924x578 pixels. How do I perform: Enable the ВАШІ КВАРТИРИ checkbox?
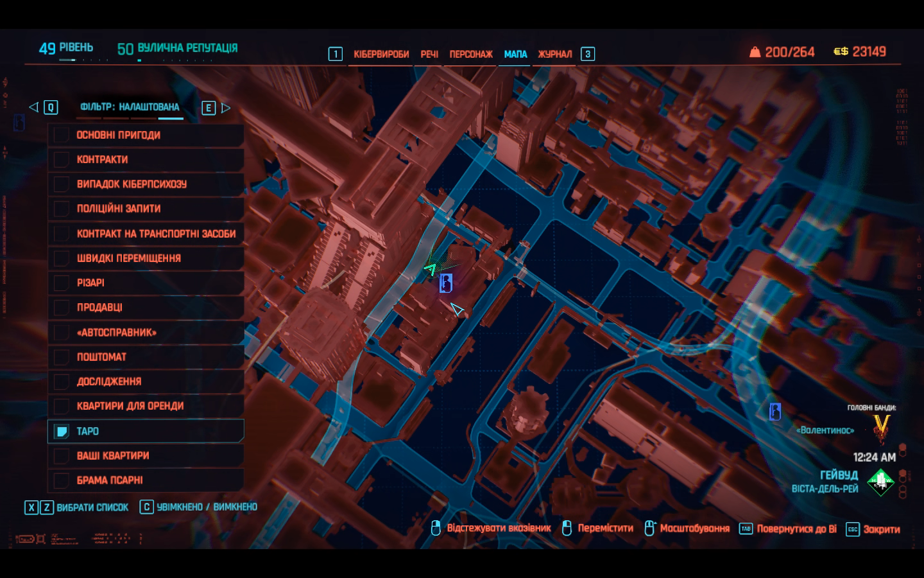click(62, 455)
